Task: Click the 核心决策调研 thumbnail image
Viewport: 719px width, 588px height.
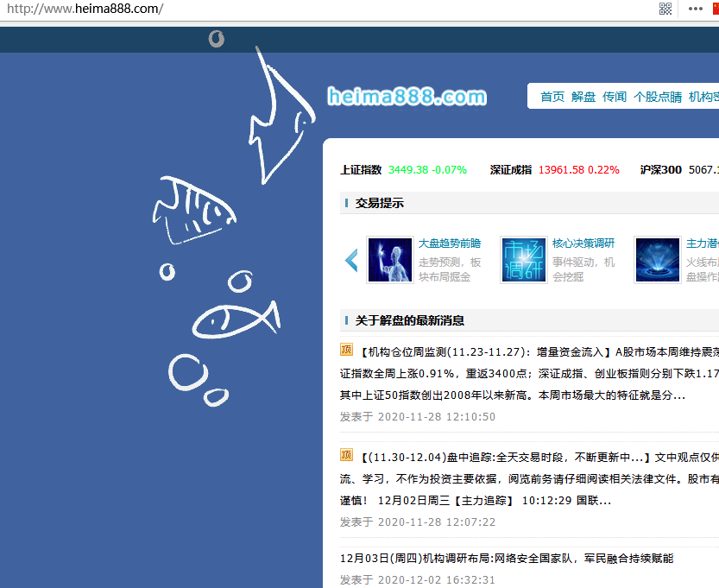Action: (x=523, y=259)
